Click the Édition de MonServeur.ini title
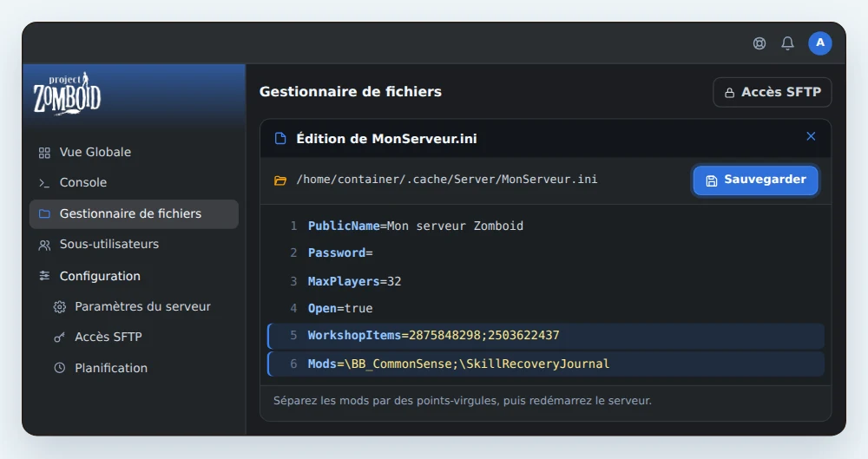 click(386, 139)
